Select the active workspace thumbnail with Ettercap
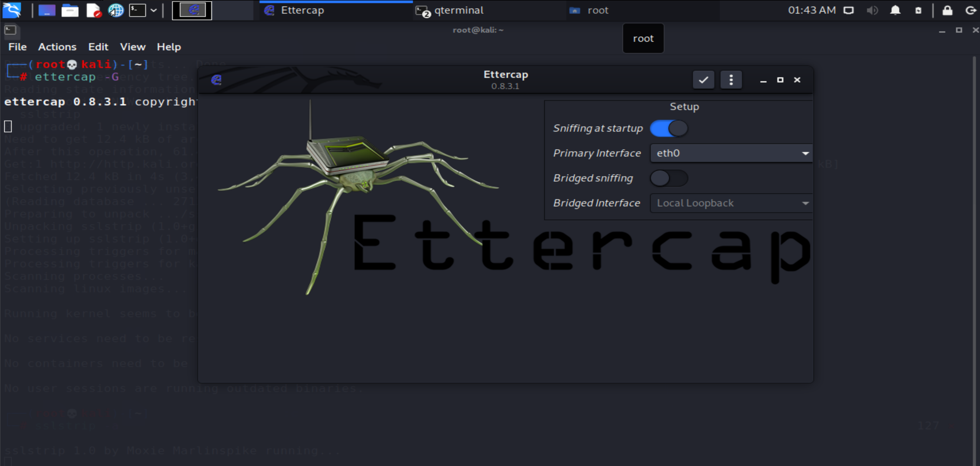 pyautogui.click(x=192, y=10)
